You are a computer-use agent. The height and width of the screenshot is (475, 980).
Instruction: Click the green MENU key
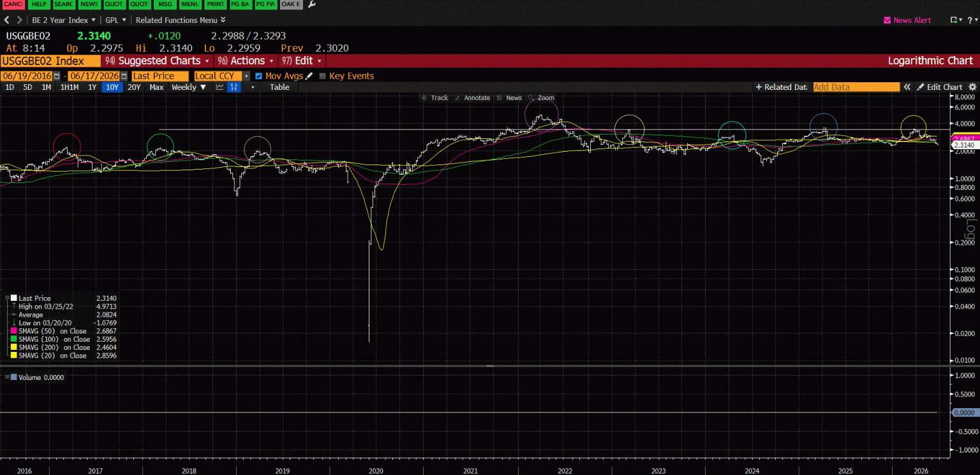pos(189,4)
